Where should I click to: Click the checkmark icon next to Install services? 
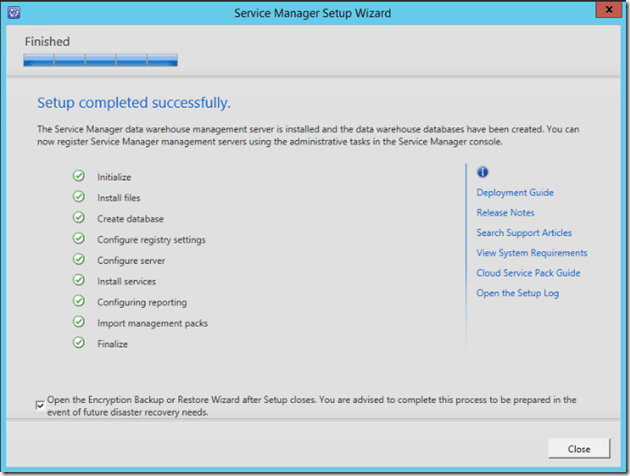point(78,281)
